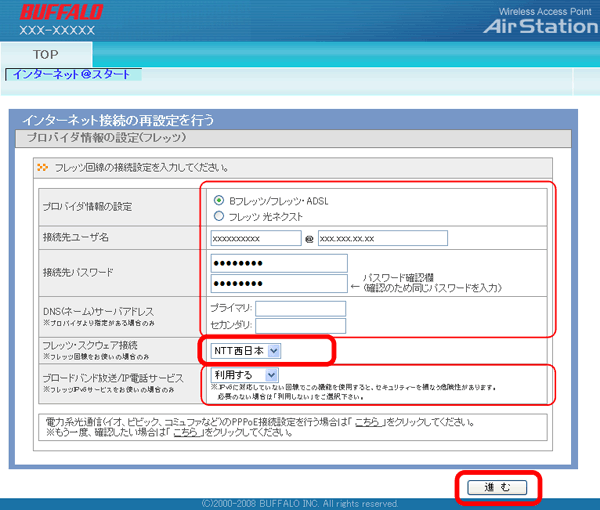This screenshot has height=510, width=600.
Task: Click the インターネット接続の再設定を行う heading
Action: pyautogui.click(x=118, y=120)
